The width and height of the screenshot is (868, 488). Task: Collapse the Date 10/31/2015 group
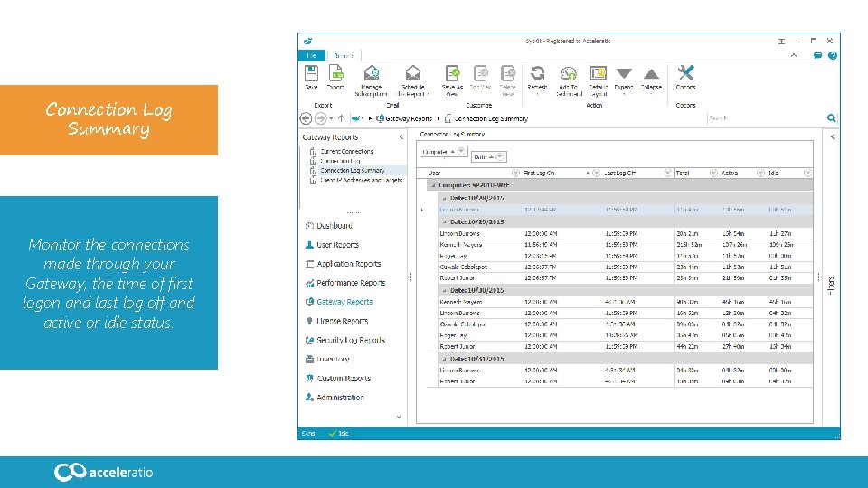pos(445,359)
